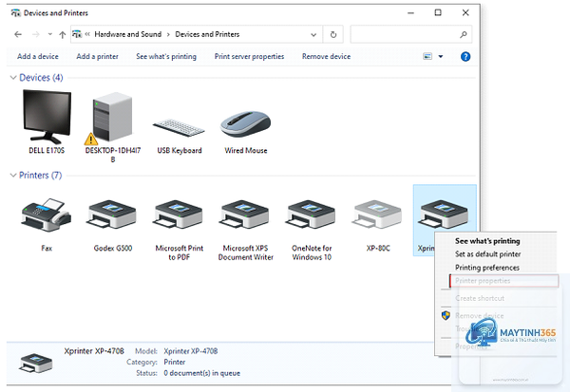Select Microsoft Print to PDF printer
Viewport: 570px width, 392px height.
179,215
